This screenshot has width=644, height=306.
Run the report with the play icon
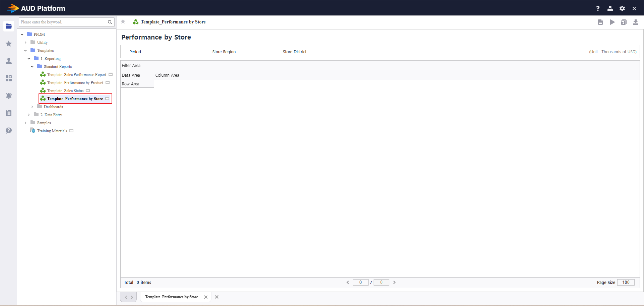[612, 22]
